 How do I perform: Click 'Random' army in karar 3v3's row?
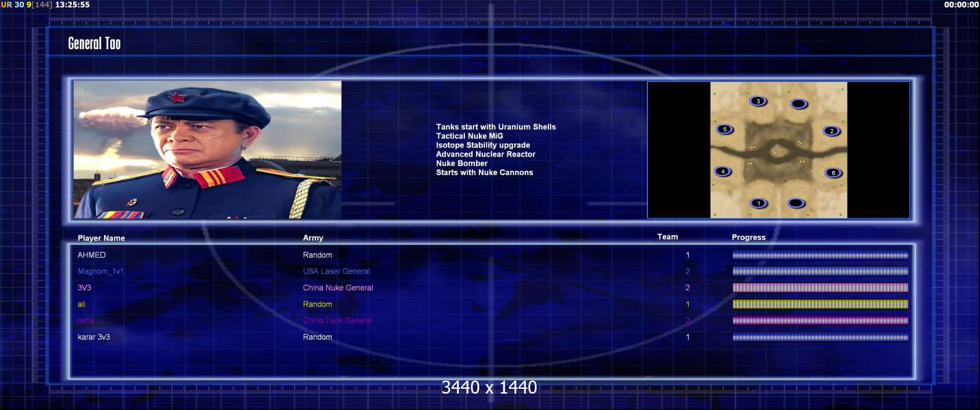(317, 337)
